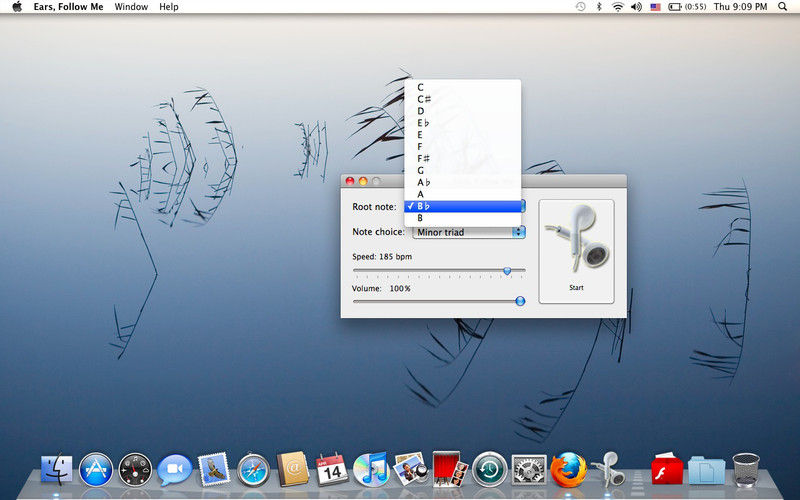Open the Note choice Minor triad dropdown
The height and width of the screenshot is (500, 800).
coord(469,232)
